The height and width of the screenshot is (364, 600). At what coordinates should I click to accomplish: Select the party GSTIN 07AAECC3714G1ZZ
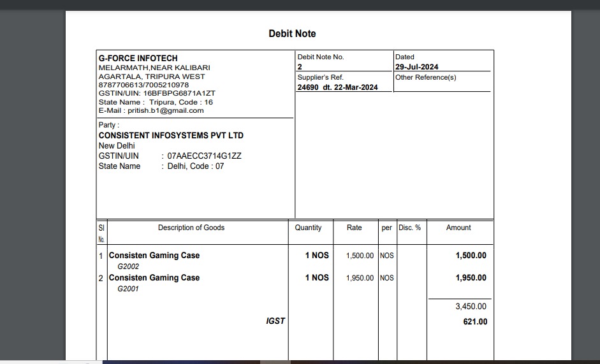pos(204,156)
